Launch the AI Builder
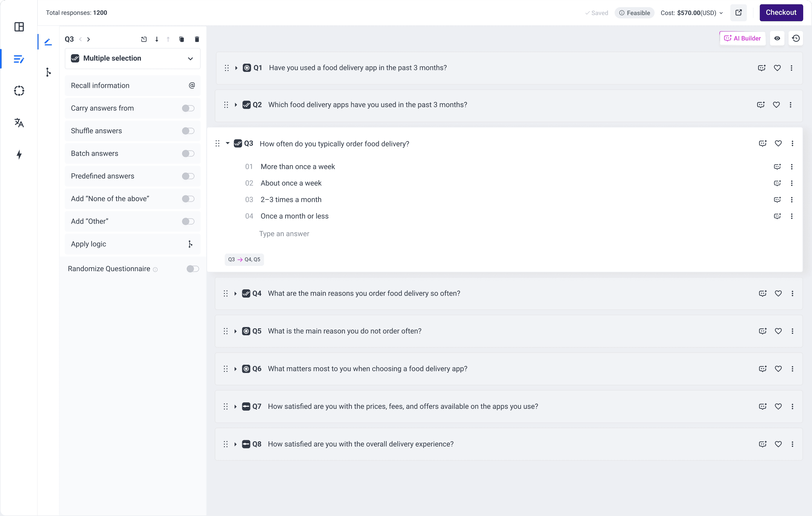 [743, 38]
